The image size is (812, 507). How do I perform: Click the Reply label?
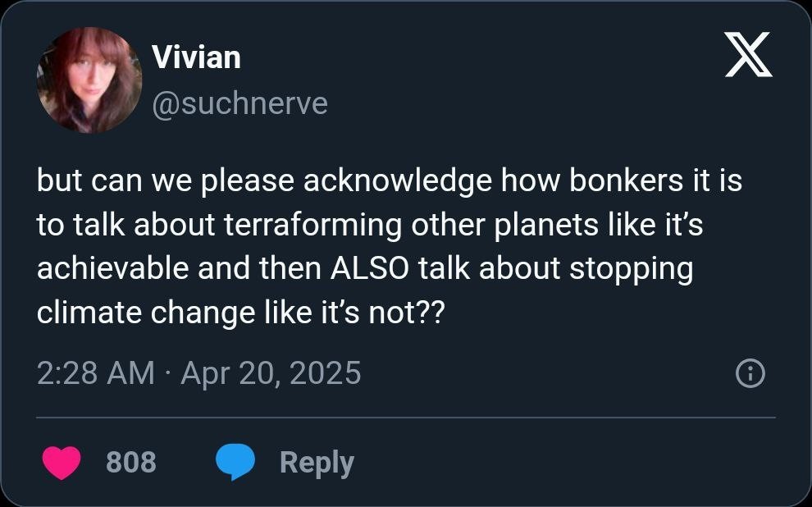[x=316, y=462]
